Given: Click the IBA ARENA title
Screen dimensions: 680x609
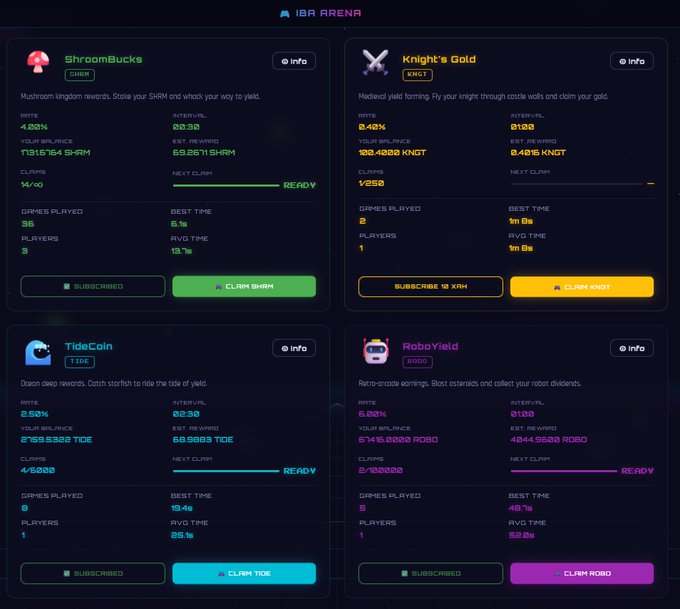Looking at the screenshot, I should coord(328,13).
